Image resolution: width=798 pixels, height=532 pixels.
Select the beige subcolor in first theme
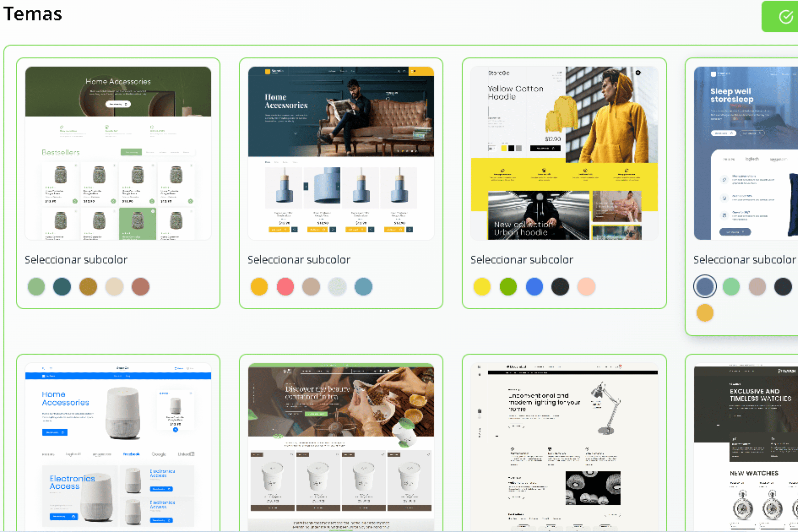tap(114, 287)
